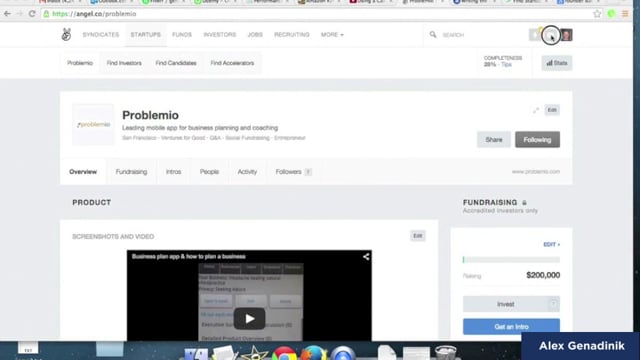Image resolution: width=640 pixels, height=360 pixels.
Task: Open the Investors nav item
Action: [220, 35]
